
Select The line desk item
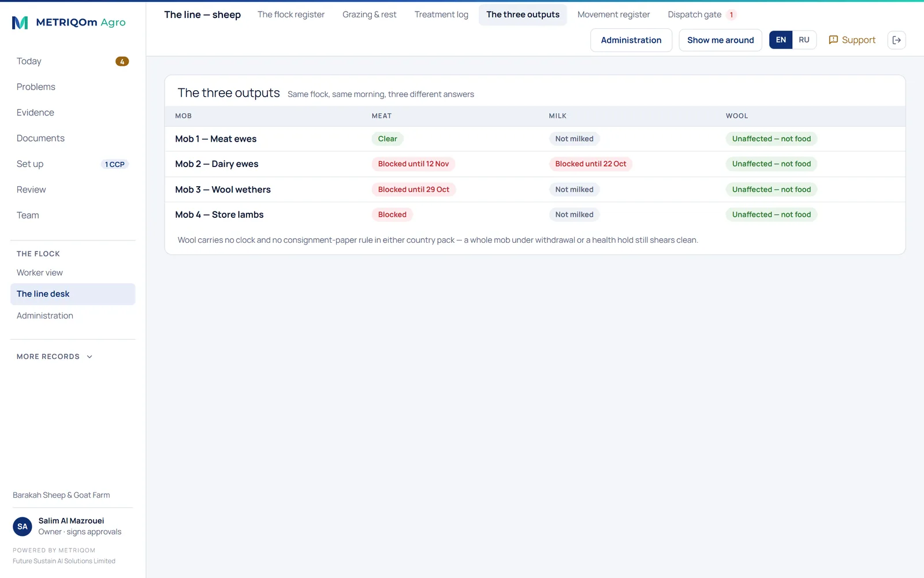pyautogui.click(x=73, y=294)
